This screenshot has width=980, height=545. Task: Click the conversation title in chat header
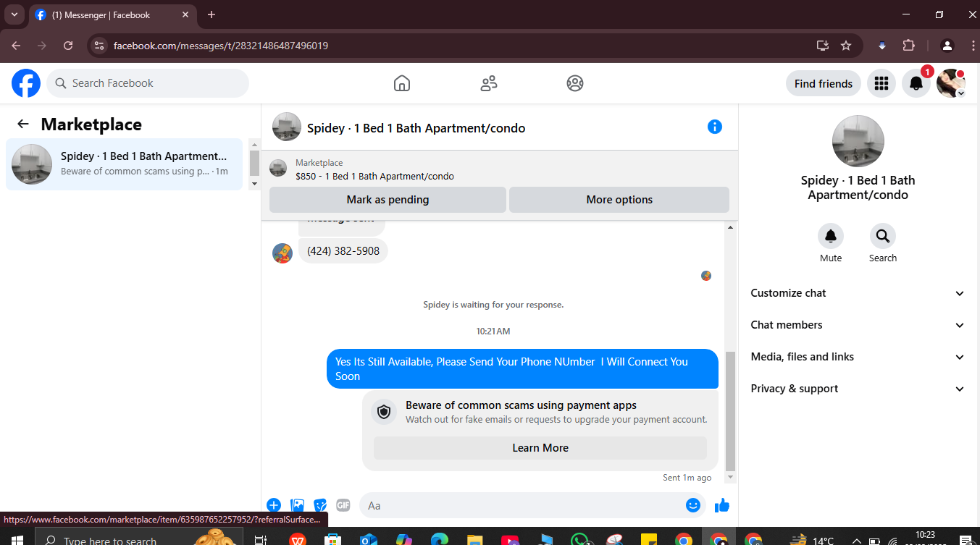pos(416,128)
